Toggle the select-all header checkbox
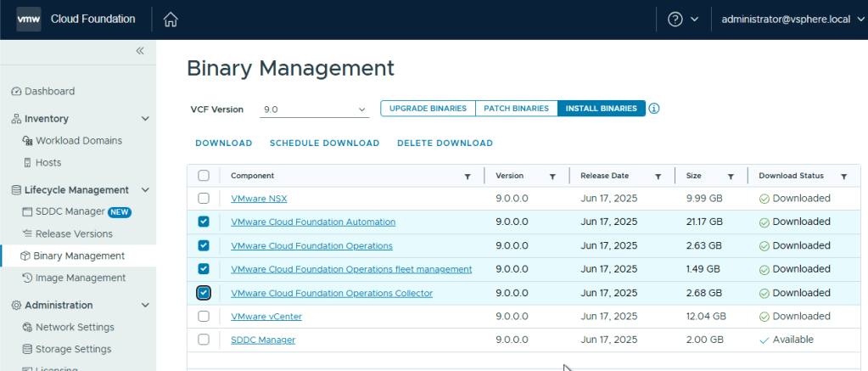Viewport: 868px width, 371px height. (x=204, y=176)
